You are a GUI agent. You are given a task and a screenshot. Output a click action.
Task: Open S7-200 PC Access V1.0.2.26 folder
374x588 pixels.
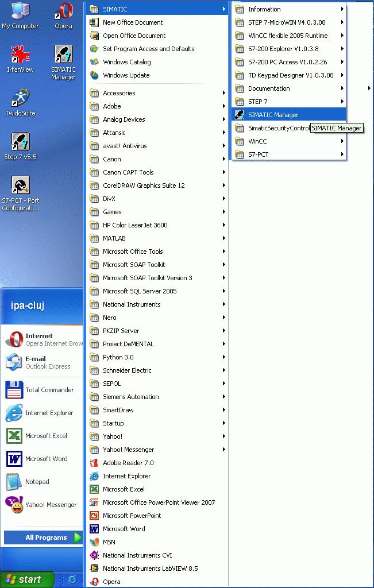pos(288,62)
